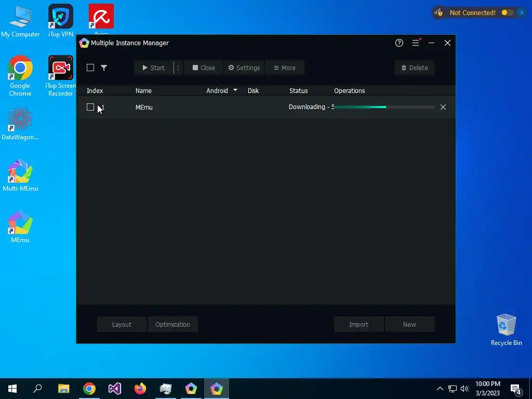Open MEmu desktop shortcut
Screen dimensions: 532x399
20,227
